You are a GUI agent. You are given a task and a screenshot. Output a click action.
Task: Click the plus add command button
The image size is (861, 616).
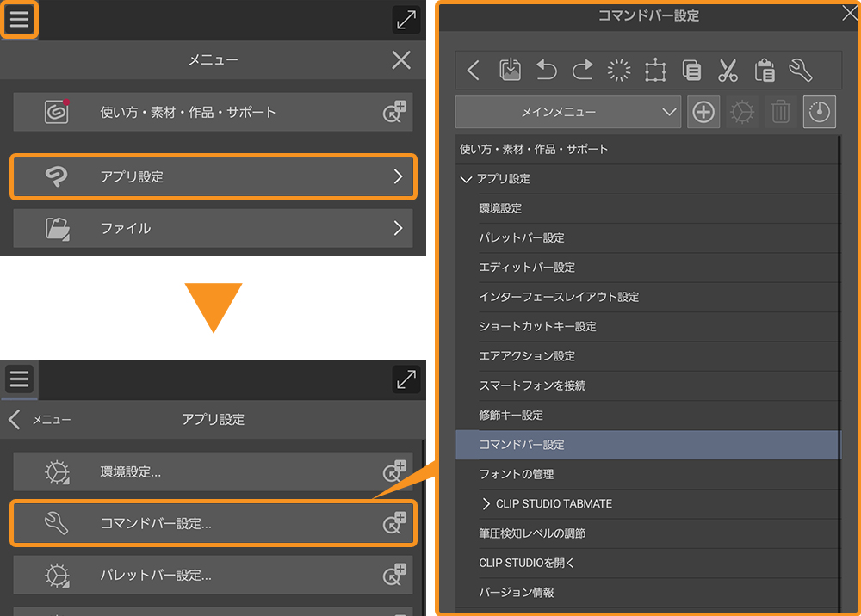pos(703,112)
